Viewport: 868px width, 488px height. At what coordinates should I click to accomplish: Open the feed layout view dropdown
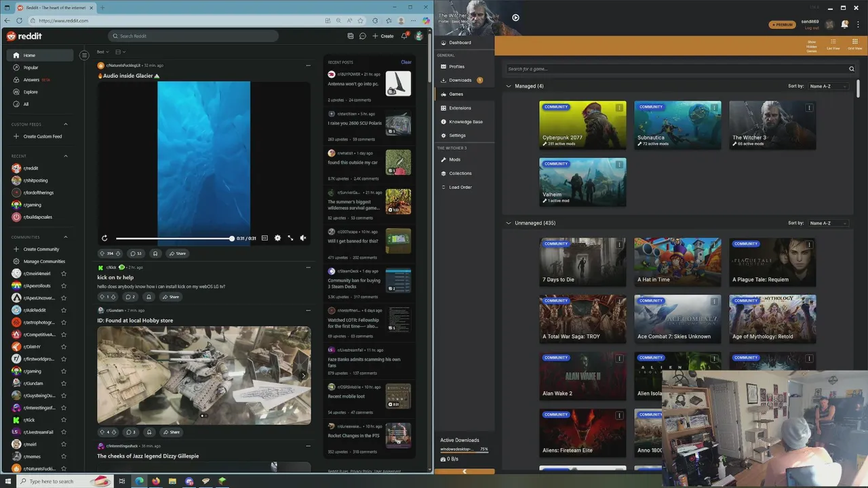pyautogui.click(x=120, y=52)
